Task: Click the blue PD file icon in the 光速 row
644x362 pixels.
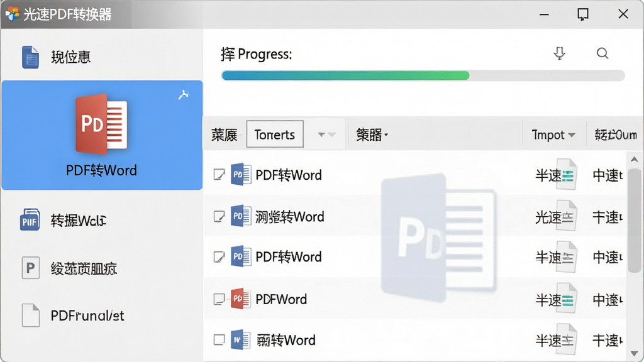Action: click(x=241, y=216)
